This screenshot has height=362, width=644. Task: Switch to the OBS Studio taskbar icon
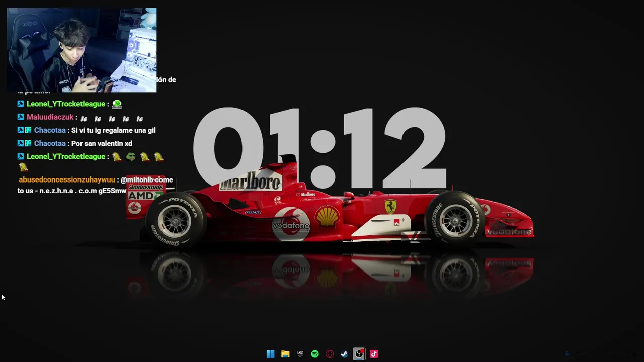point(359,354)
